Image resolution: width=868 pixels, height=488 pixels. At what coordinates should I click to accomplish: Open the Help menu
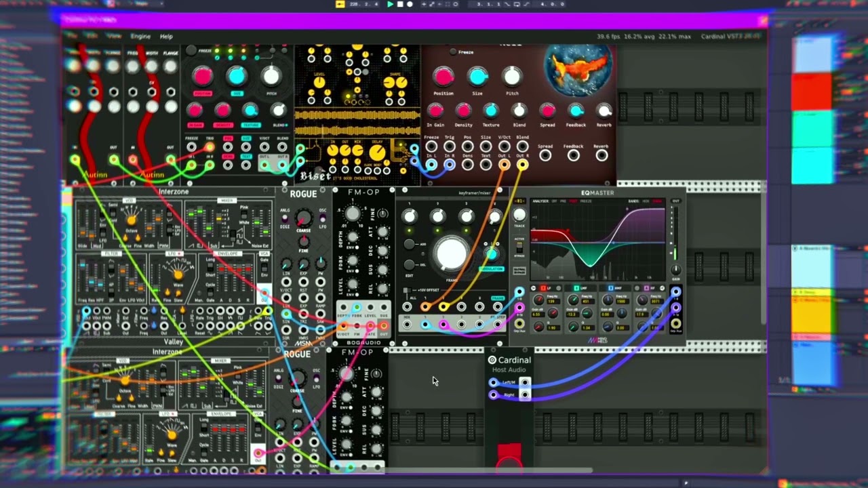166,36
